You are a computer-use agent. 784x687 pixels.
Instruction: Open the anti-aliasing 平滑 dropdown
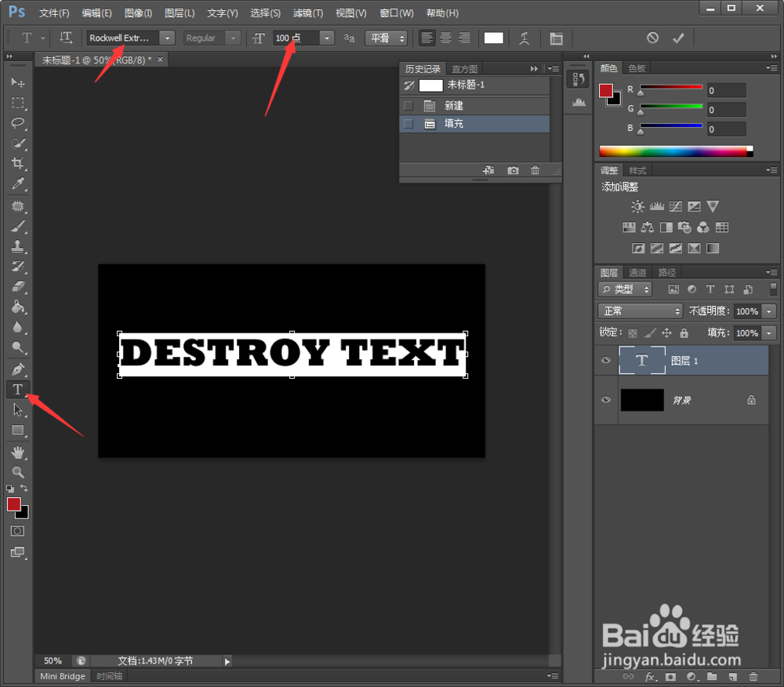pyautogui.click(x=386, y=38)
